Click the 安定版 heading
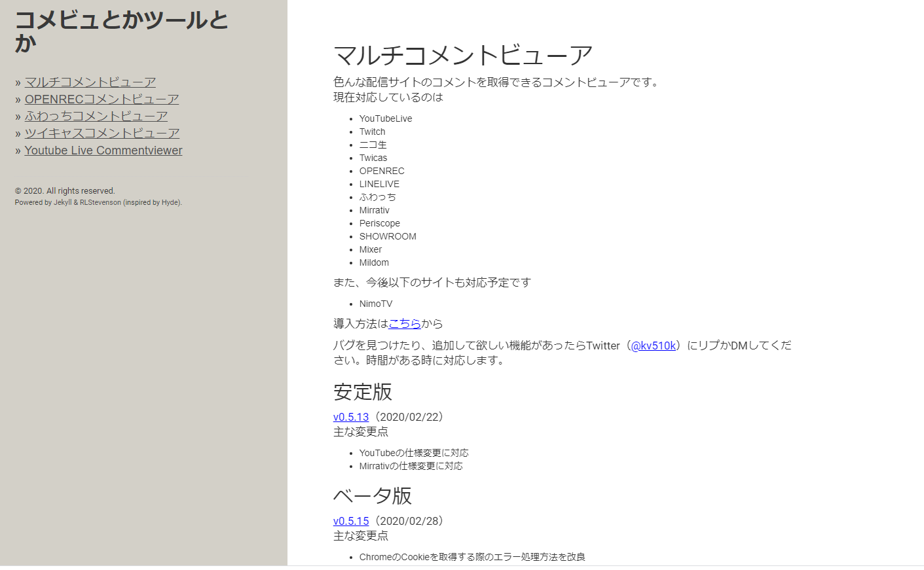924x570 pixels. pos(363,392)
